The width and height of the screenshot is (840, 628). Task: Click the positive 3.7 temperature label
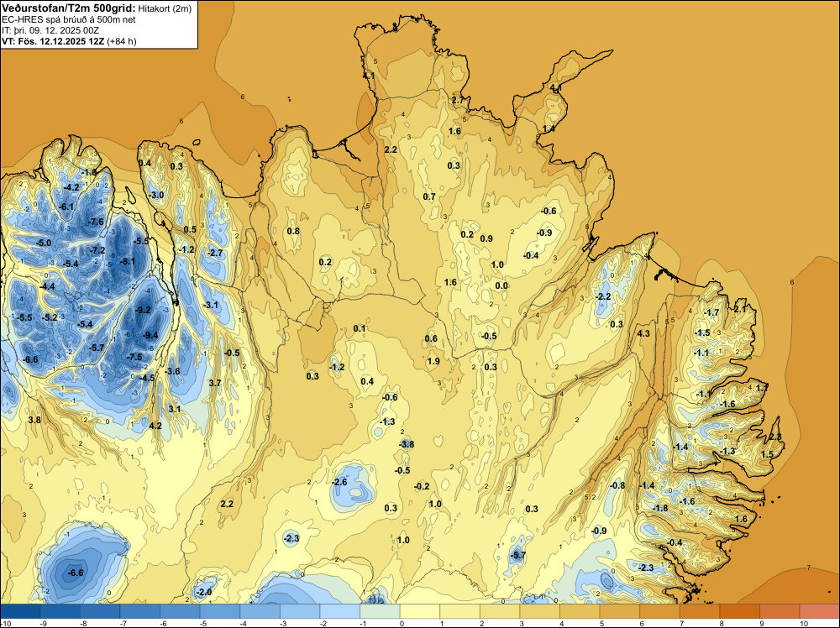215,383
